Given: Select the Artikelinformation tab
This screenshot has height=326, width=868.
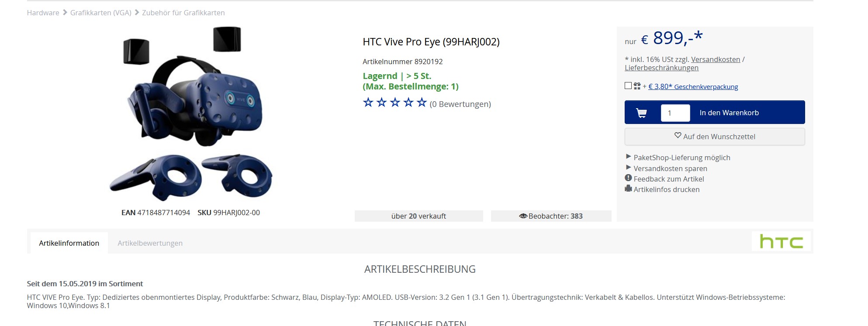Looking at the screenshot, I should [69, 243].
